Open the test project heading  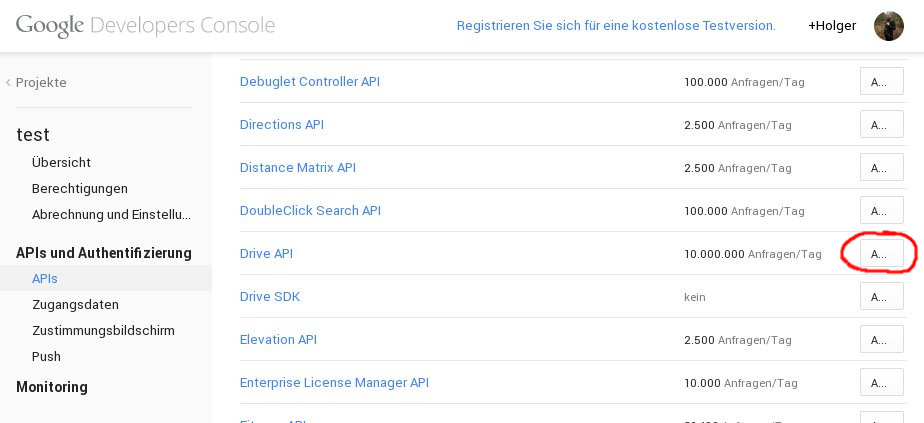pos(33,135)
